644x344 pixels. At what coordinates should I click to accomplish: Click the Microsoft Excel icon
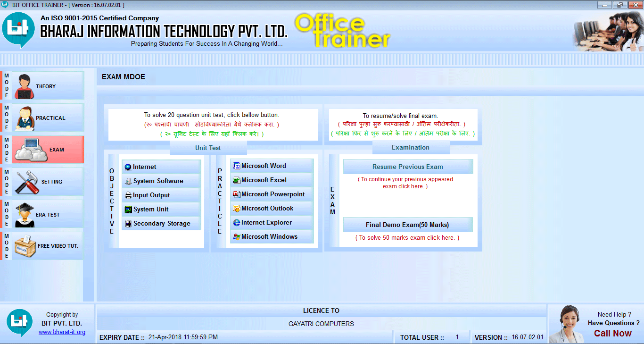tap(236, 180)
